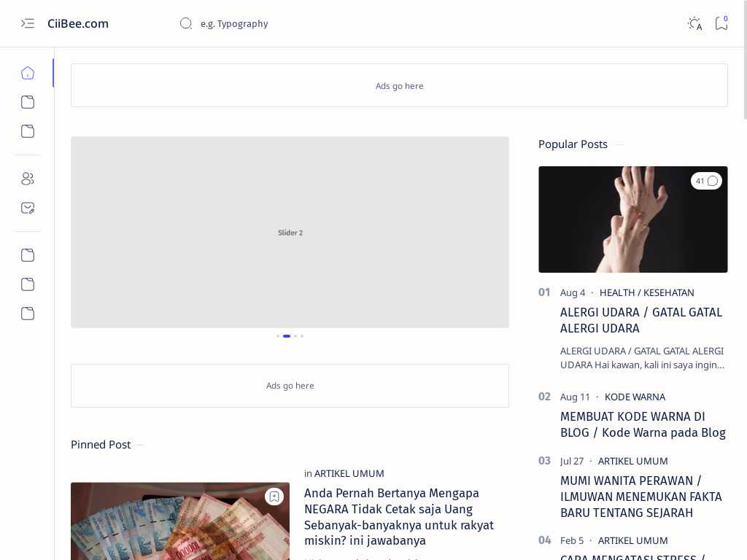This screenshot has width=747, height=560.
Task: Open the MEMBUAT KODE WARNA DI BLOG post
Action: [642, 424]
